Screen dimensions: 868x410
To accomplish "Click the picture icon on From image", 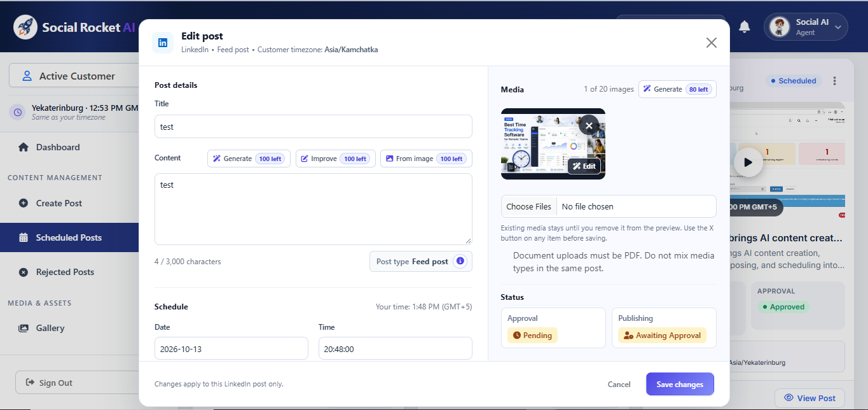I will [390, 159].
